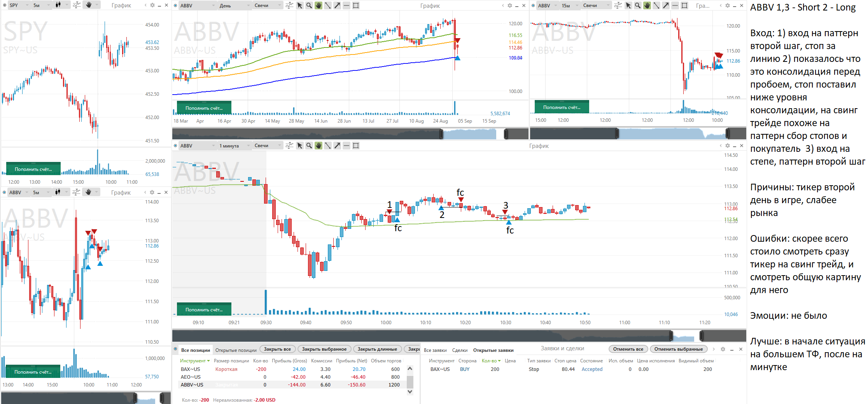Screen dimensions: 868x404
Task: Select horizontal line tool on daily ABBV chart
Action: click(346, 5)
